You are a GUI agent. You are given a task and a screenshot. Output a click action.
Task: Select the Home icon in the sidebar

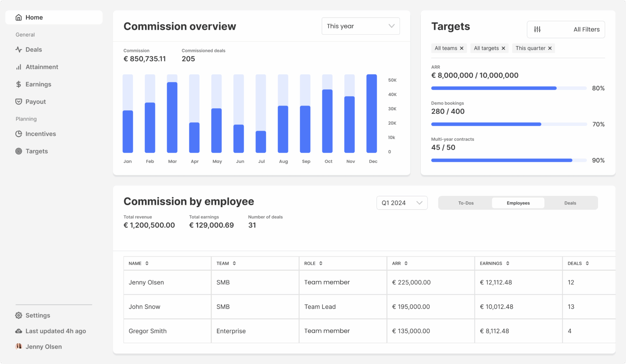coord(18,17)
